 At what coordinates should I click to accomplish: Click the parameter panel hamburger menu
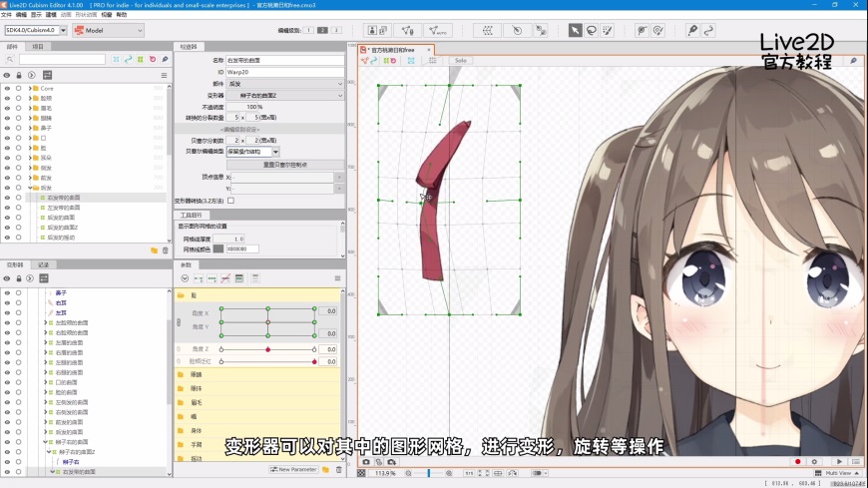coord(337,278)
